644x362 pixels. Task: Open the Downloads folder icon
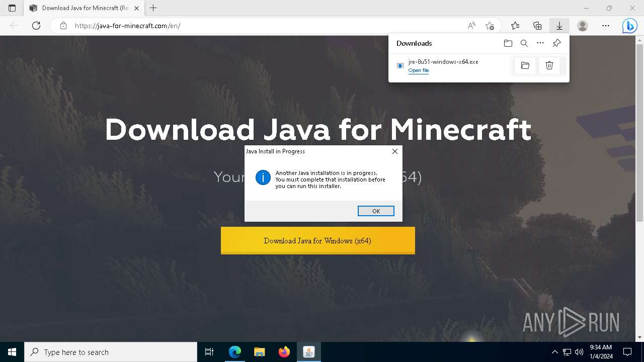click(508, 43)
